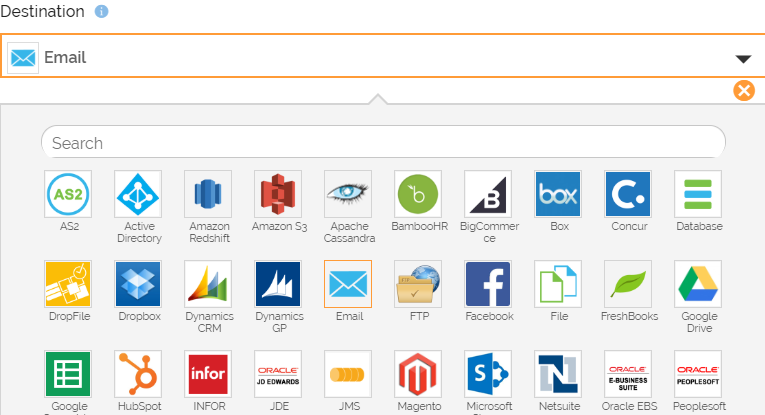Select the BigCommerce connector
765x415 pixels.
489,194
